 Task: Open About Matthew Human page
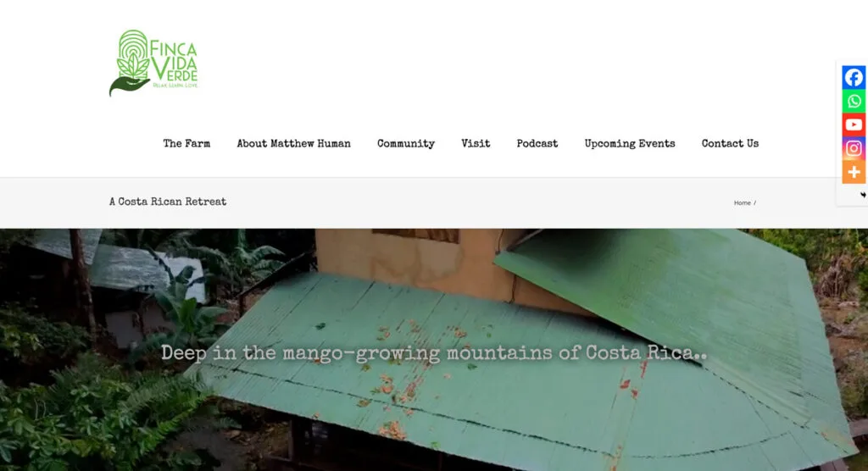[293, 143]
